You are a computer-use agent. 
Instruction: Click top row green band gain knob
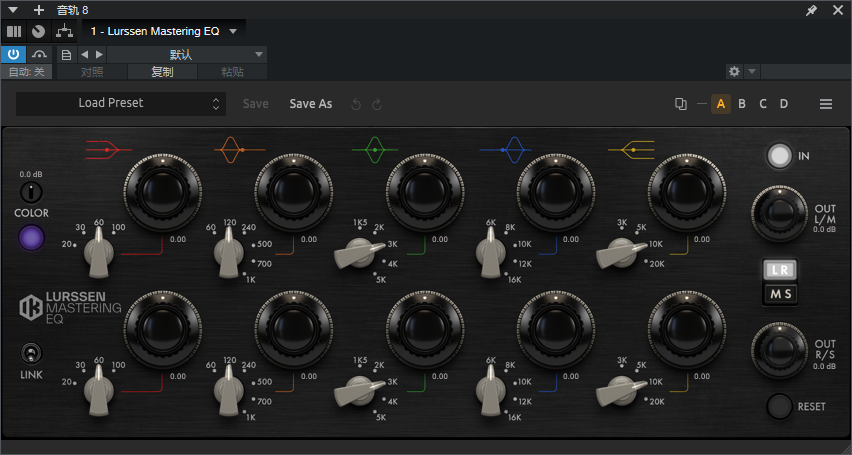(425, 192)
